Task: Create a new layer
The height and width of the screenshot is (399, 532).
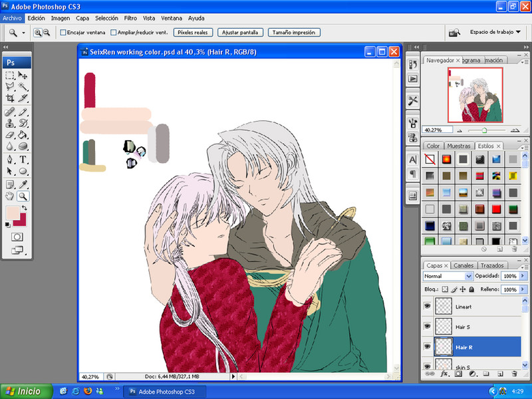Action: 500,374
